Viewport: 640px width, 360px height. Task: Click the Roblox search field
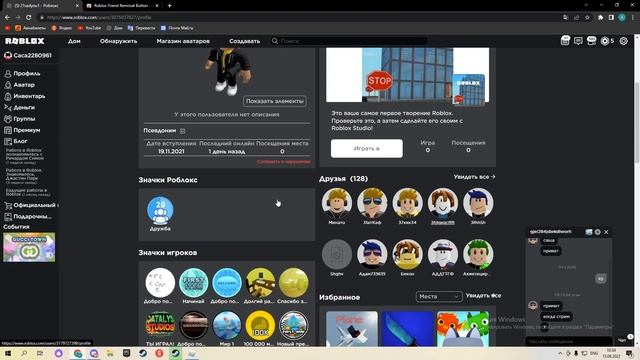click(349, 41)
